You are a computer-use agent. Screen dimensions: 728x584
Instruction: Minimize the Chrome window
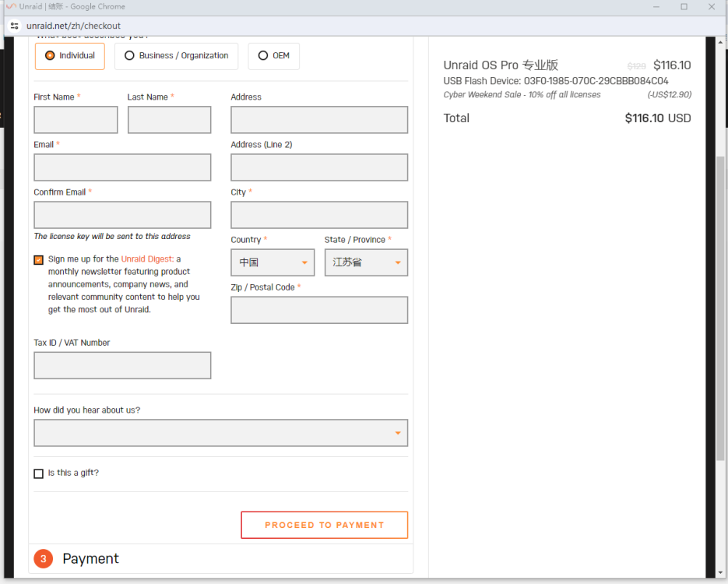pos(656,6)
